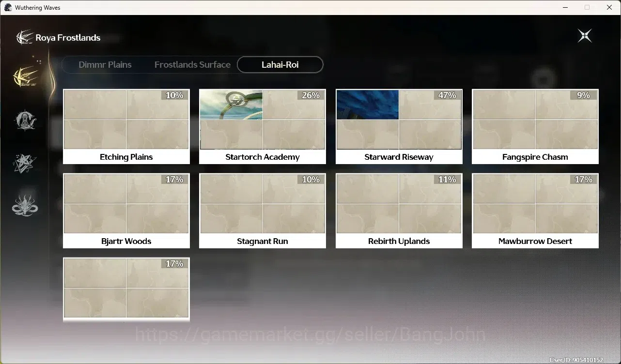
Task: Switch to the Dimmr Plains tab
Action: (x=105, y=64)
